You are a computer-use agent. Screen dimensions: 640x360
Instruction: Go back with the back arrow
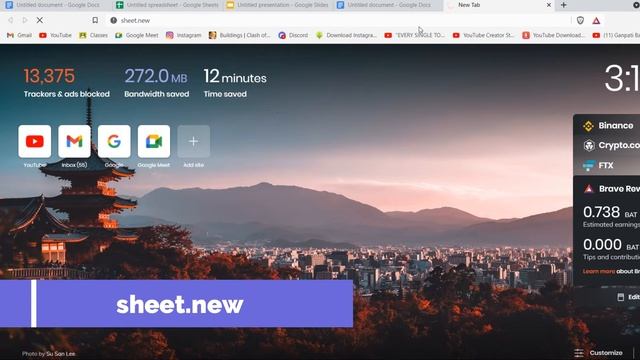pos(11,20)
